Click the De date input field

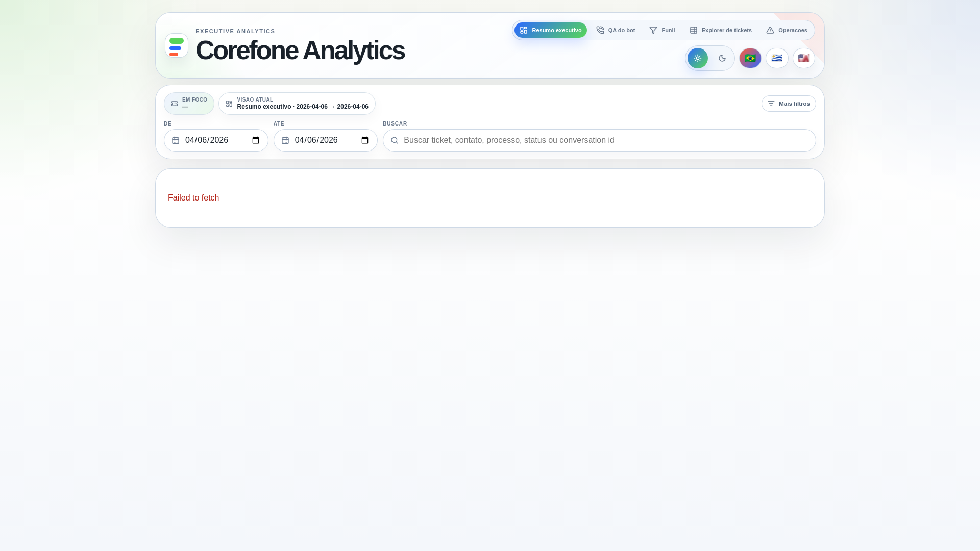pos(216,140)
